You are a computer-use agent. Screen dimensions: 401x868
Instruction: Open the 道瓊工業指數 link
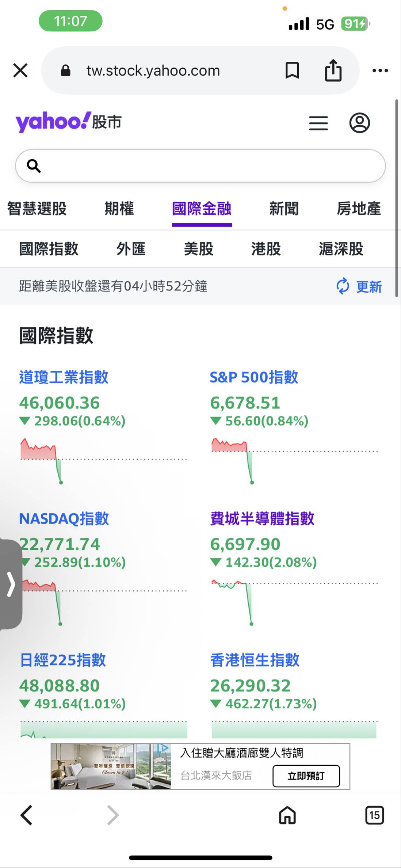click(x=64, y=377)
